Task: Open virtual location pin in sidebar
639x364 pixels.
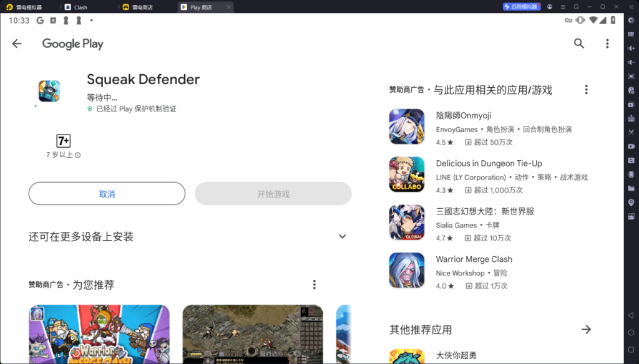Action: click(632, 203)
